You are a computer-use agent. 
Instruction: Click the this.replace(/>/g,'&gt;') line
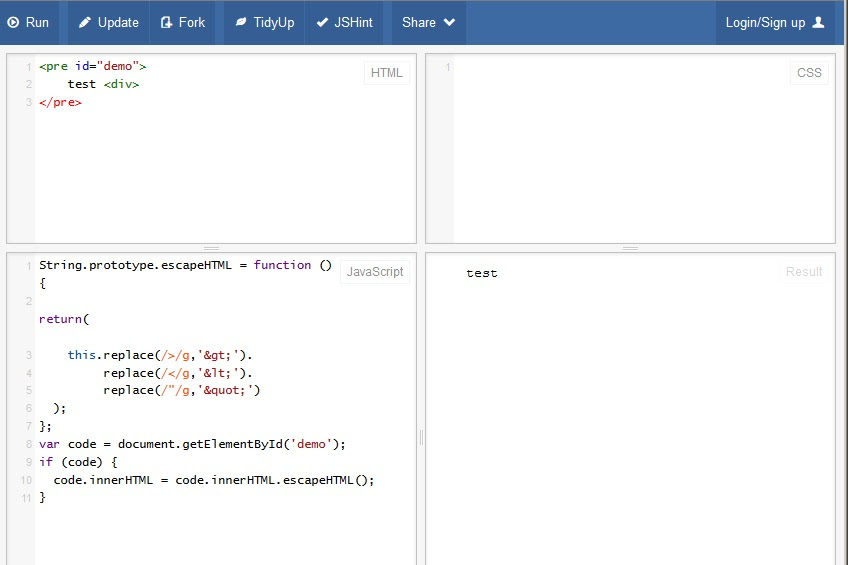(160, 355)
